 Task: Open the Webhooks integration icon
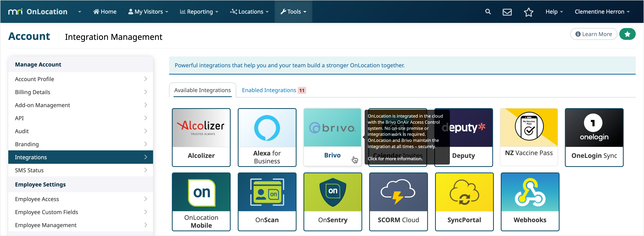[530, 192]
